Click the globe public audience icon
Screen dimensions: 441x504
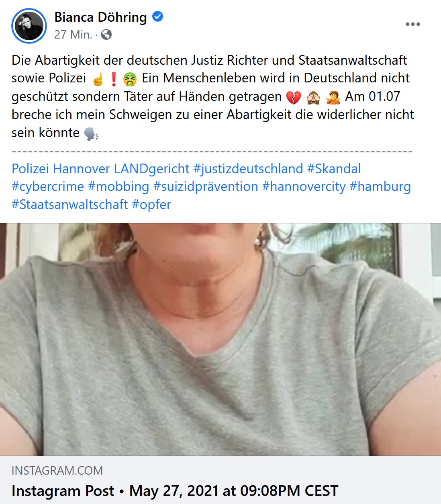[106, 35]
